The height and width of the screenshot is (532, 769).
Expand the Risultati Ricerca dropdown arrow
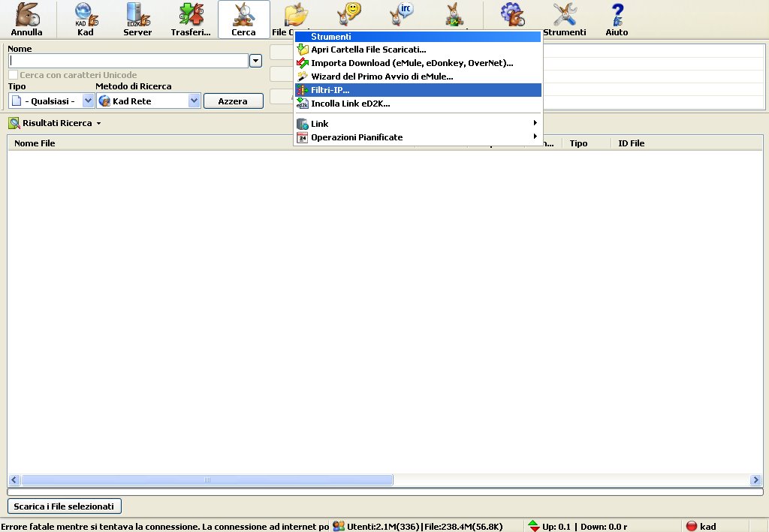click(98, 124)
